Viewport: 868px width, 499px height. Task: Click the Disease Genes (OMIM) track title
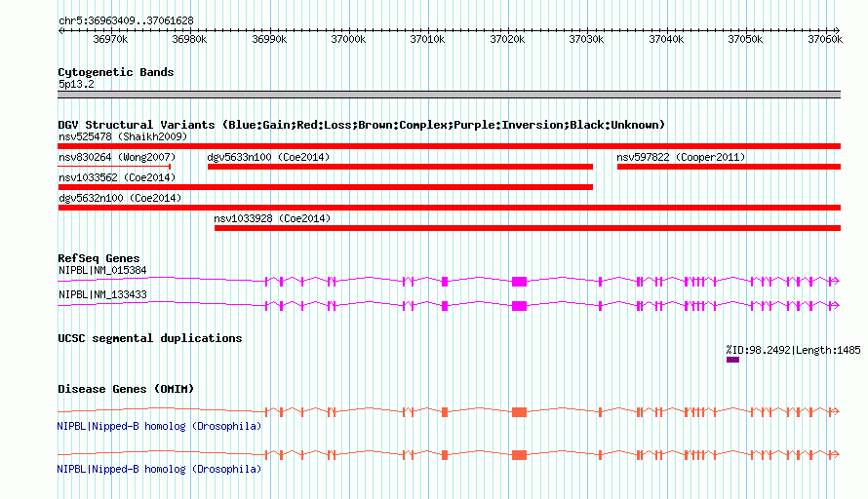(x=126, y=389)
